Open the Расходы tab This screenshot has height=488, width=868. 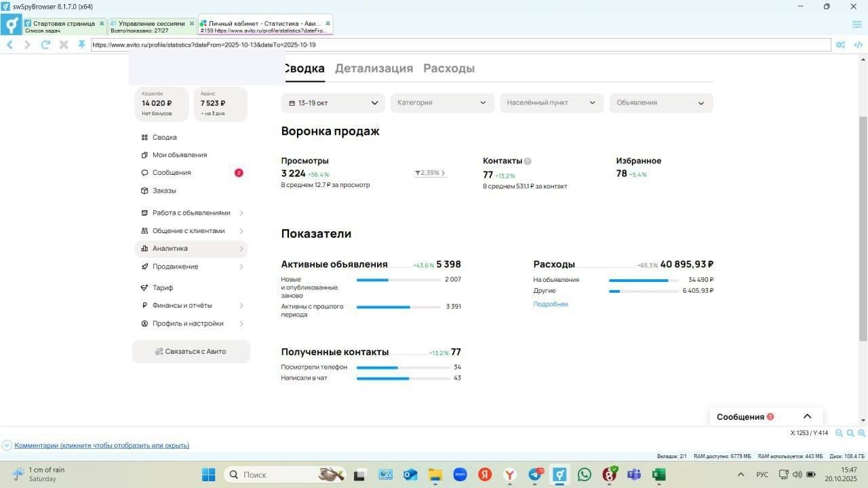pos(449,68)
